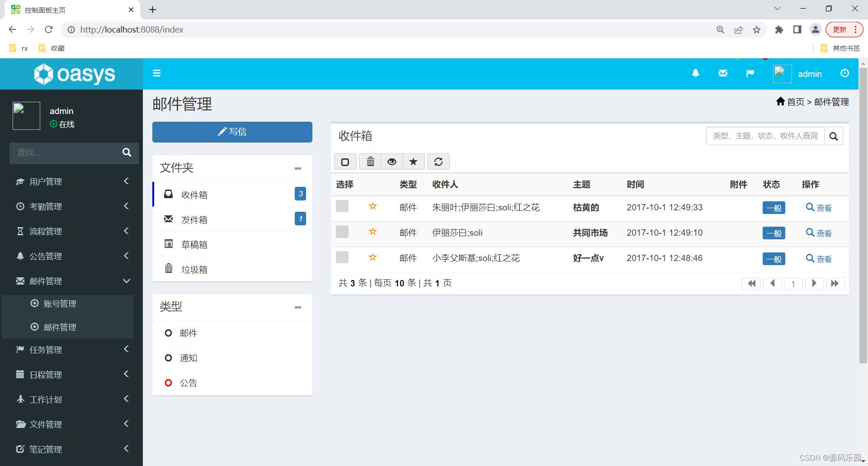This screenshot has height=466, width=868.
Task: Click the 写信 compose button
Action: point(232,132)
